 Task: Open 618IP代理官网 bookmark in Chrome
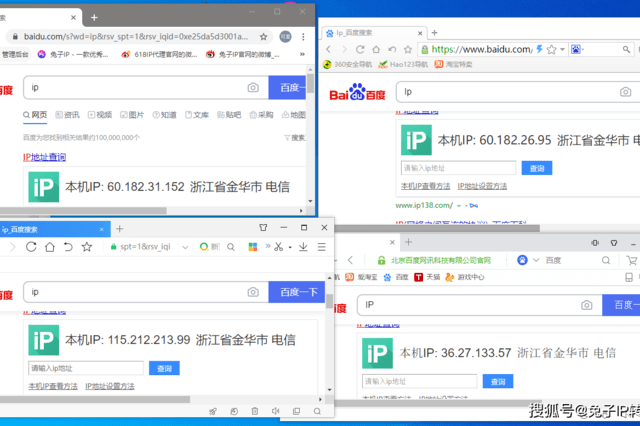(x=160, y=54)
